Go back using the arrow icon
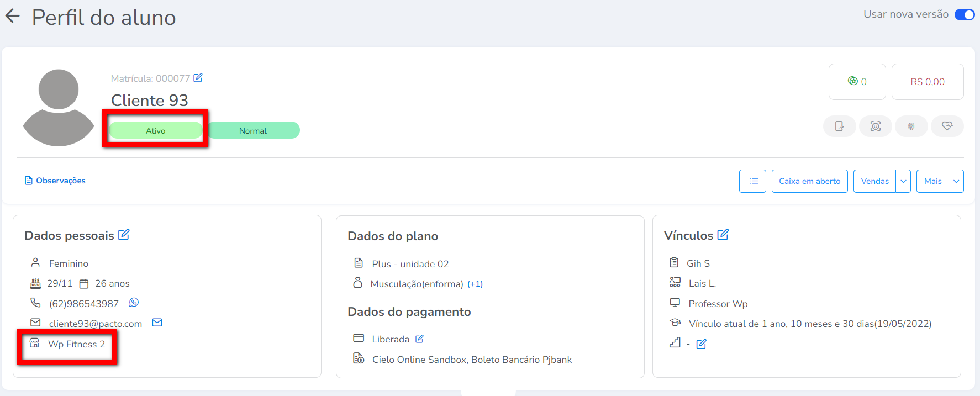Image resolution: width=980 pixels, height=396 pixels. point(12,17)
